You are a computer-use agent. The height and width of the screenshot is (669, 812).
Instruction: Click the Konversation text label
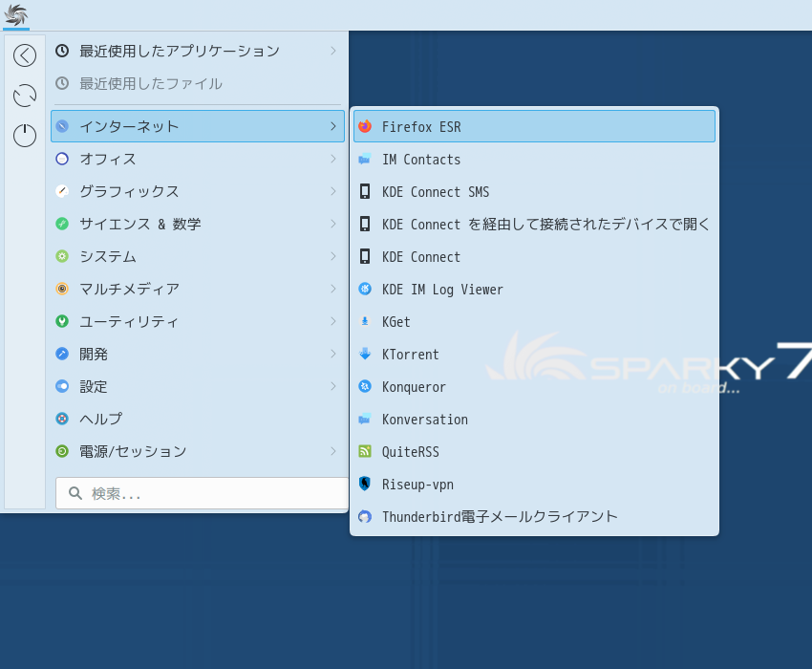tap(425, 420)
